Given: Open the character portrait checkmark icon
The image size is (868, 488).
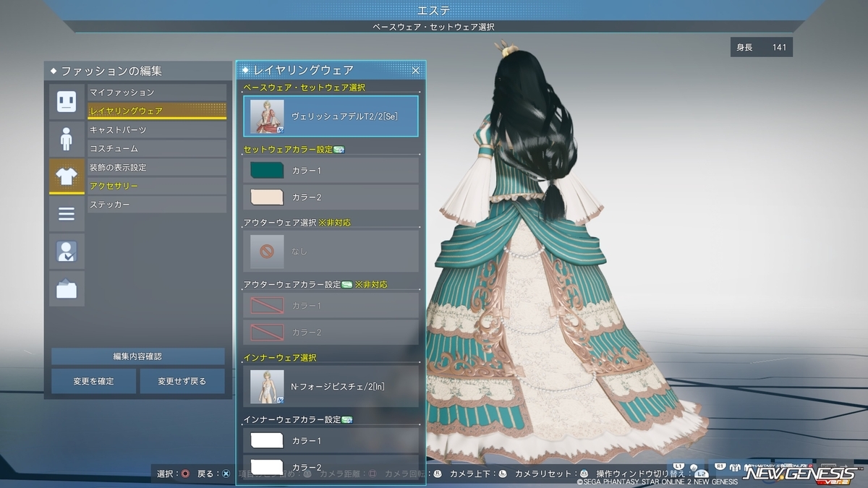Looking at the screenshot, I should (x=67, y=252).
